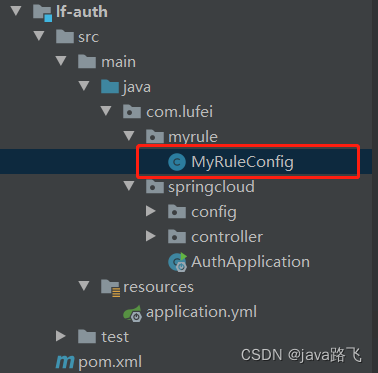Collapse the lf-auth module node
This screenshot has width=378, height=373.
click(x=16, y=11)
